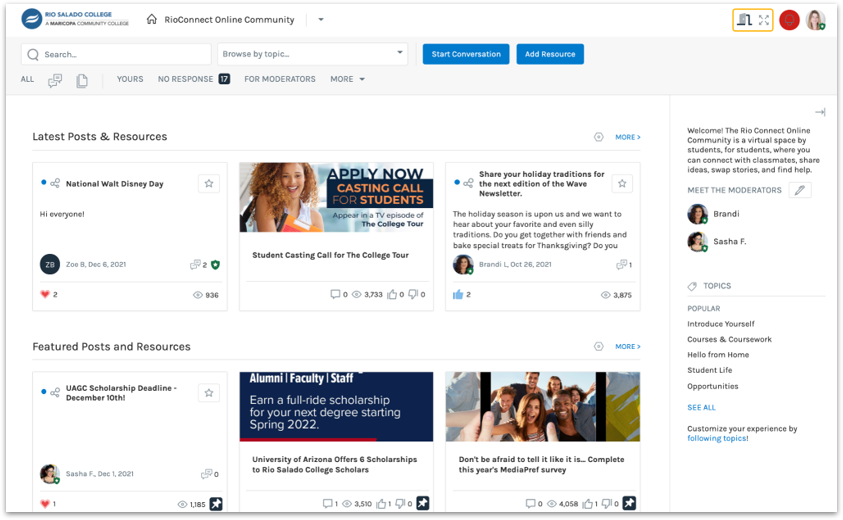Click share icon on UAGC Scholarship post

[55, 393]
